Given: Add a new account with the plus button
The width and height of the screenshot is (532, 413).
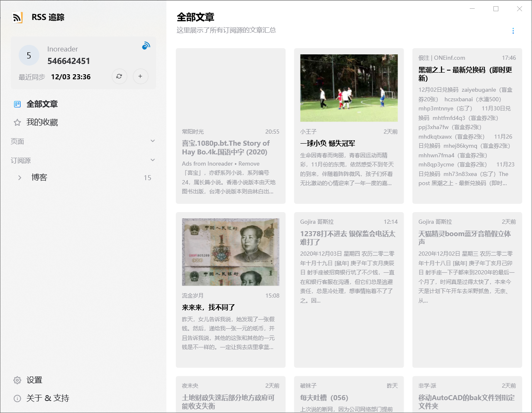Looking at the screenshot, I should coord(140,76).
